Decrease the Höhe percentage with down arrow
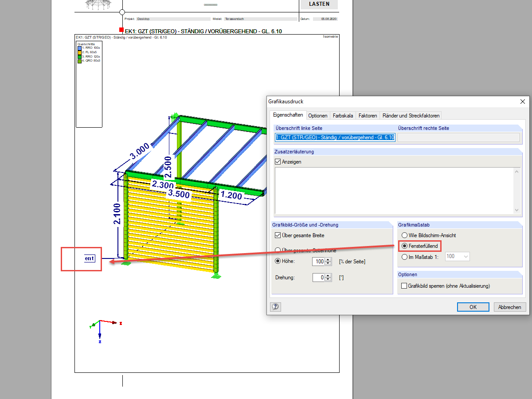 [328, 263]
